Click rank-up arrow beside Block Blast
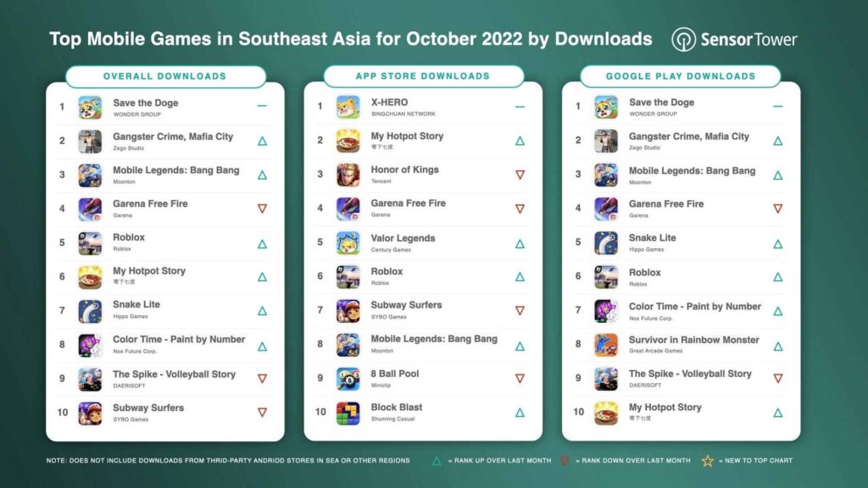 (520, 413)
